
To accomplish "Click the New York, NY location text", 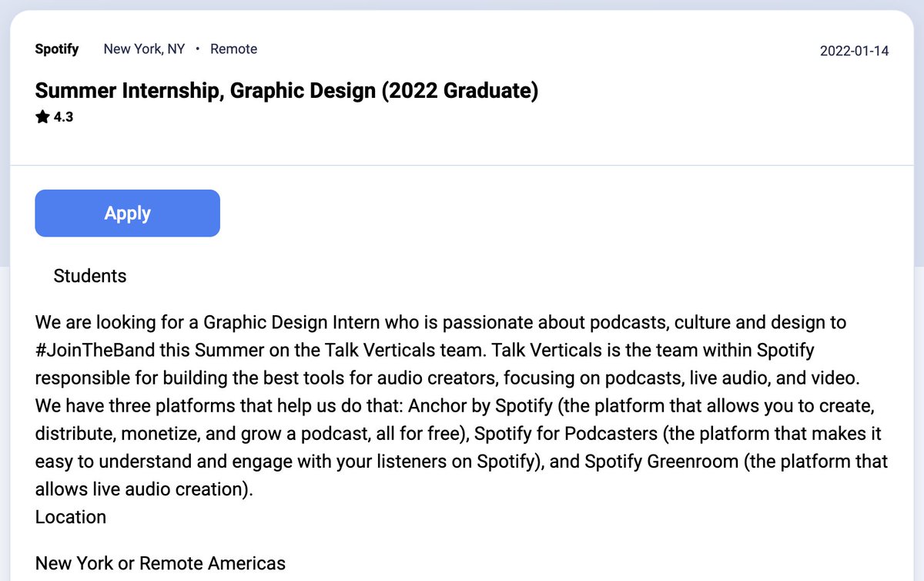I will [144, 48].
